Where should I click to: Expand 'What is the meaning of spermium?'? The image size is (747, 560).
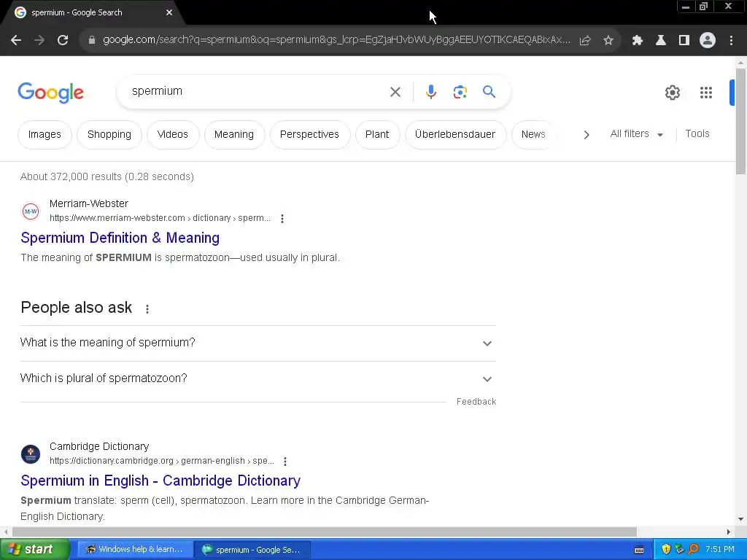point(258,343)
